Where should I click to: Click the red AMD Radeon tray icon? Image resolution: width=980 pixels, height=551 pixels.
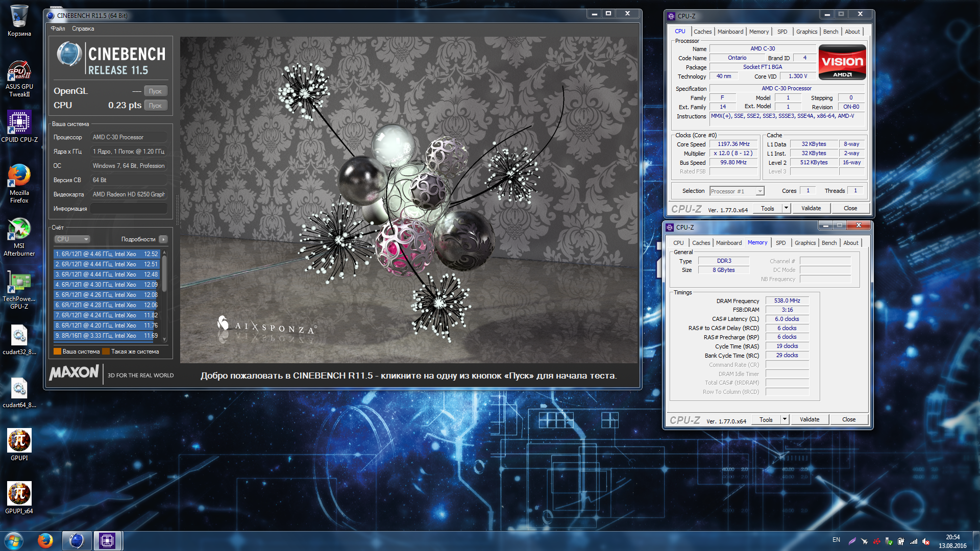[x=877, y=541]
